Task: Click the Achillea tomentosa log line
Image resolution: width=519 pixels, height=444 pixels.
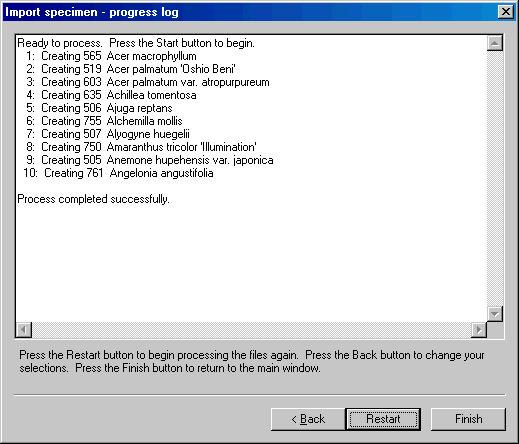Action: coord(111,95)
